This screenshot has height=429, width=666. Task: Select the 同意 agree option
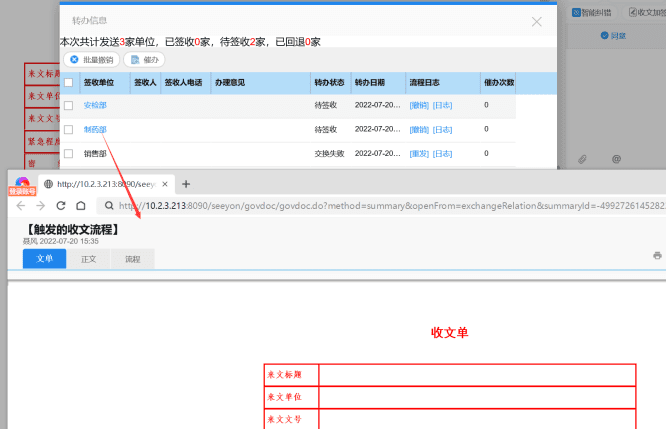613,36
